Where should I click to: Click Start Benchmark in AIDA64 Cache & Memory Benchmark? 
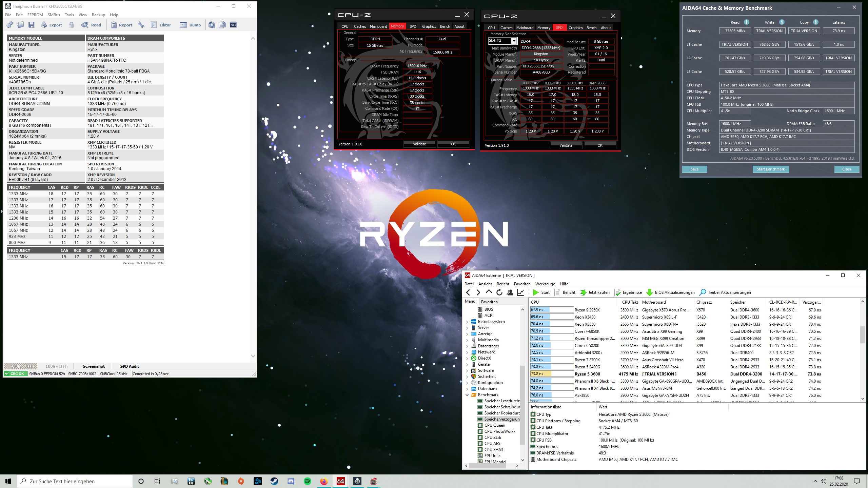(771, 169)
